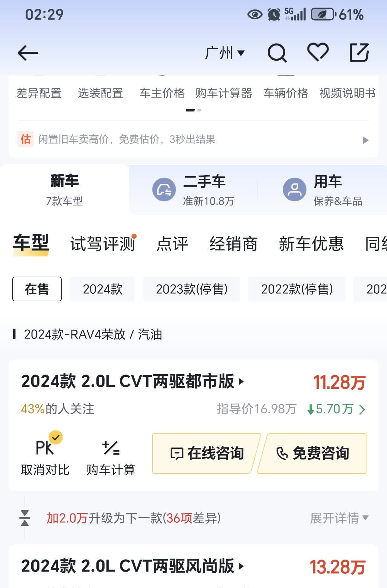The width and height of the screenshot is (387, 588).
Task: Tap the 指导价16.98万 text
Action: coord(257,409)
